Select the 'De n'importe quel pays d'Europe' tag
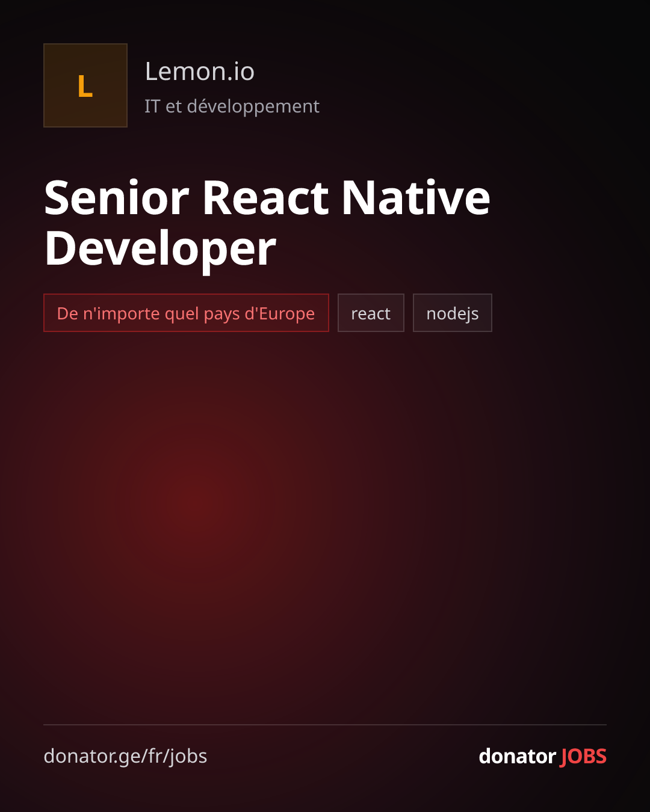 [x=186, y=313]
